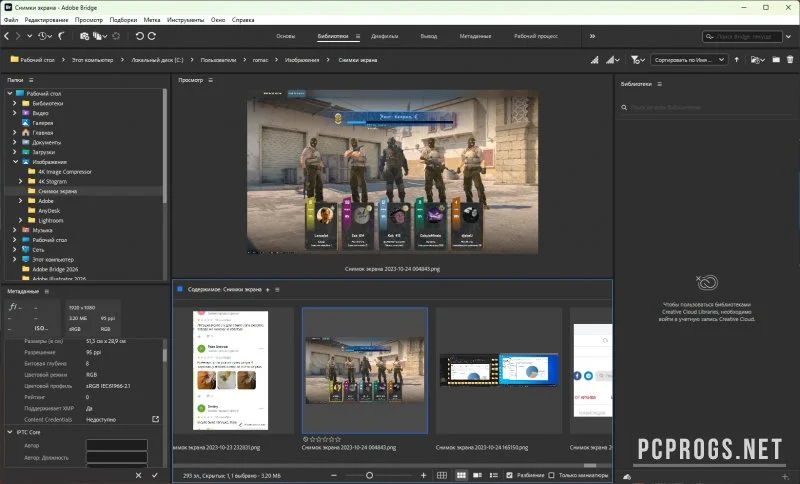
Task: Expand the 4K Stogram folder
Action: 21,181
